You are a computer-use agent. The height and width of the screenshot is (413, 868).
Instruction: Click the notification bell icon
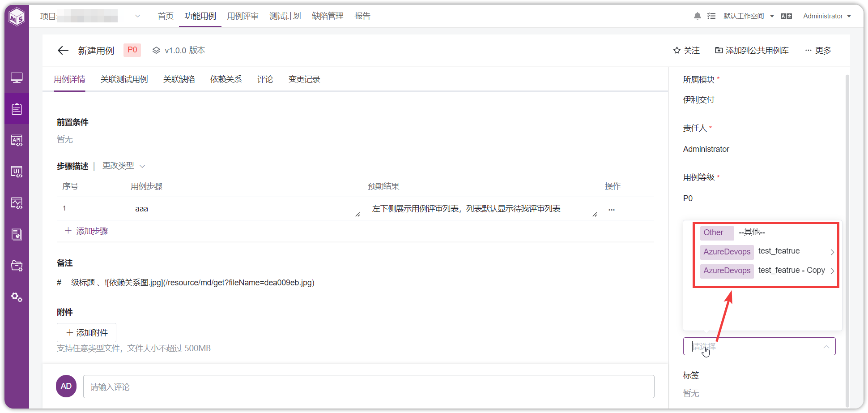[x=697, y=16]
